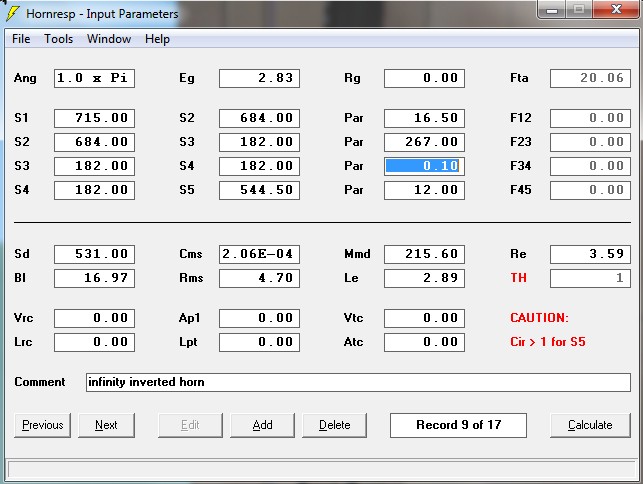Click the status bar at the bottom
643x484 pixels.
point(322,469)
